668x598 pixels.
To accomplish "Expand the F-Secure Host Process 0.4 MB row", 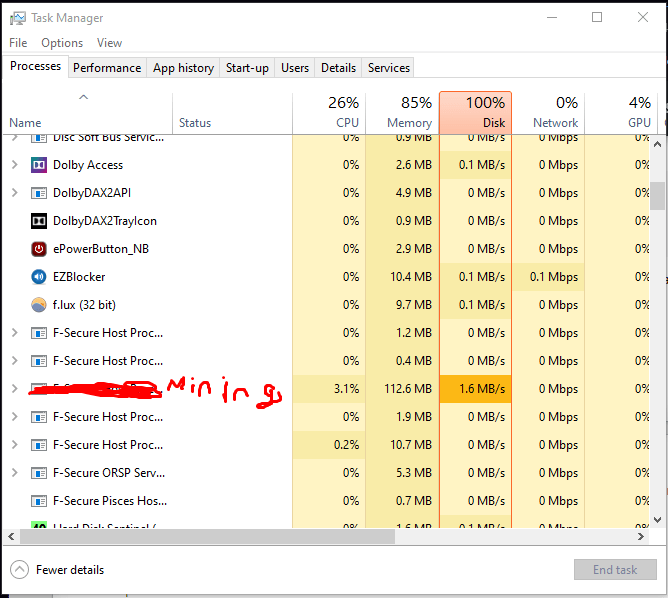I will tap(14, 361).
